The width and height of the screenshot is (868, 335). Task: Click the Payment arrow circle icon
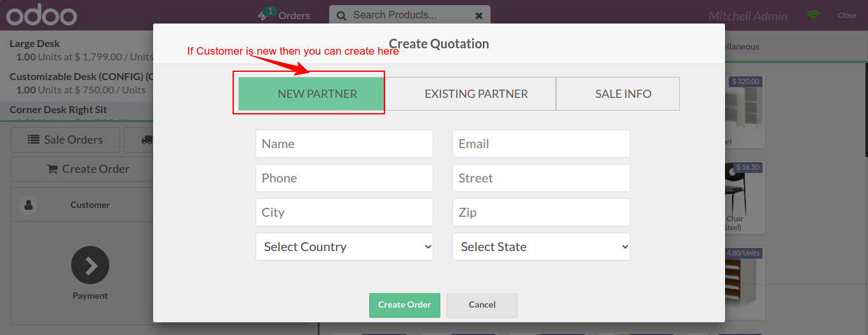90,265
